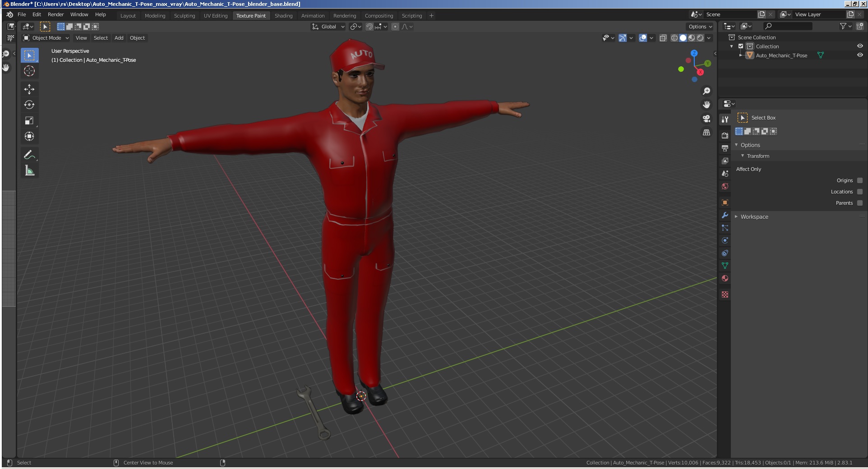Toggle camera view icon in viewport
Image resolution: width=868 pixels, height=469 pixels.
coord(706,119)
